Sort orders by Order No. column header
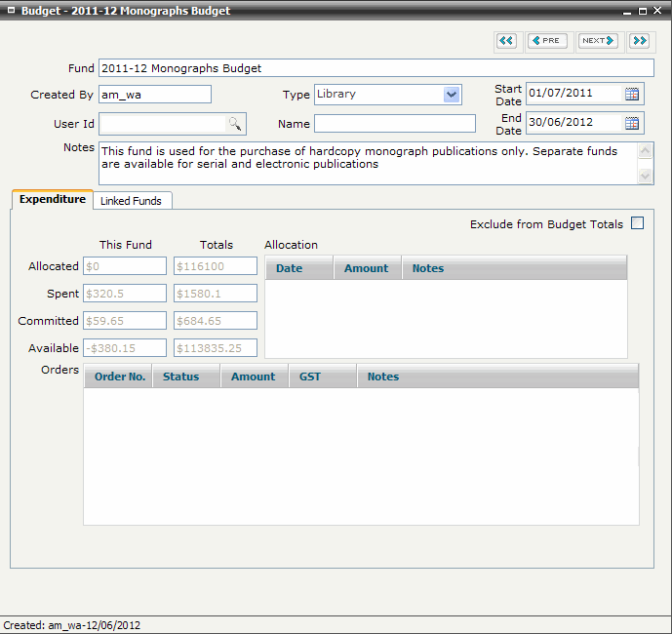The image size is (672, 634). click(119, 376)
